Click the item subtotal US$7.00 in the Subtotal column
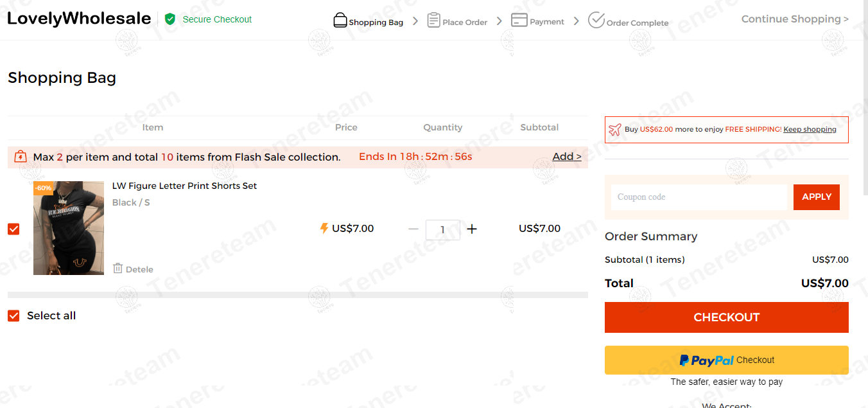868x408 pixels. [539, 229]
